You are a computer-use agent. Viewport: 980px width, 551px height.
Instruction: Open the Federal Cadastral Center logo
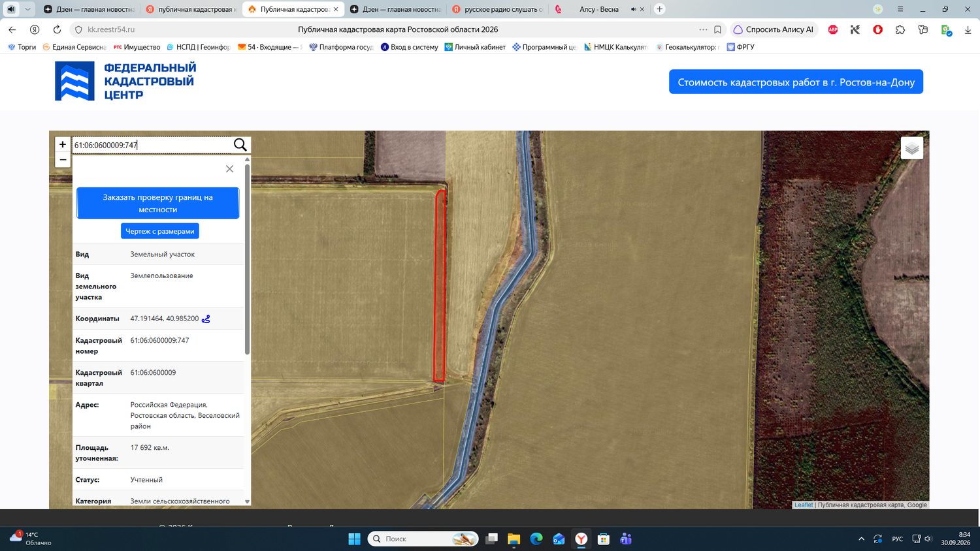(125, 82)
